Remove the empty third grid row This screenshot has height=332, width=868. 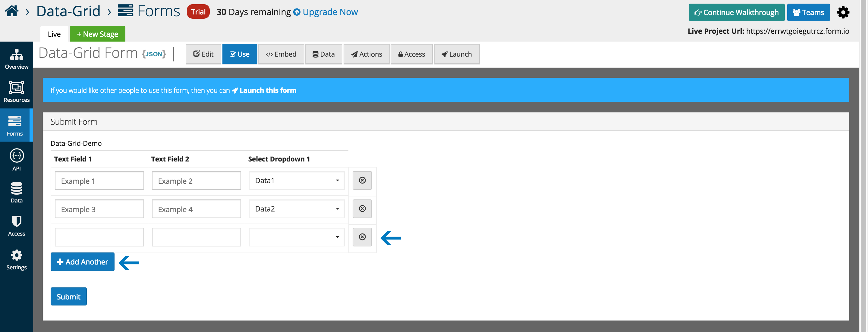pos(362,237)
